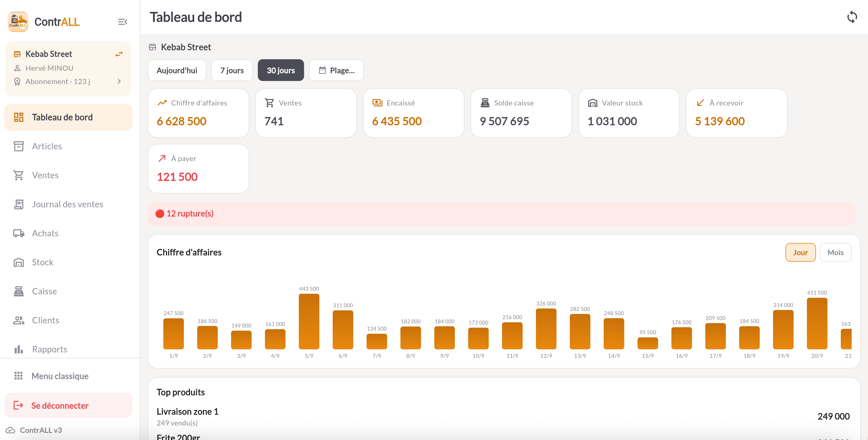Image resolution: width=868 pixels, height=440 pixels.
Task: Click the refresh sync icon
Action: tap(852, 17)
